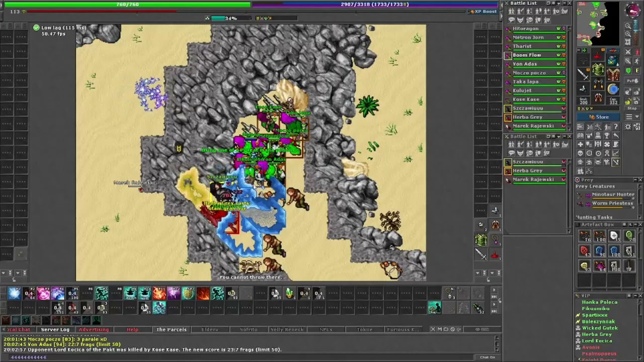Image resolution: width=644 pixels, height=362 pixels.
Task: Open the Store
Action: pos(599,117)
